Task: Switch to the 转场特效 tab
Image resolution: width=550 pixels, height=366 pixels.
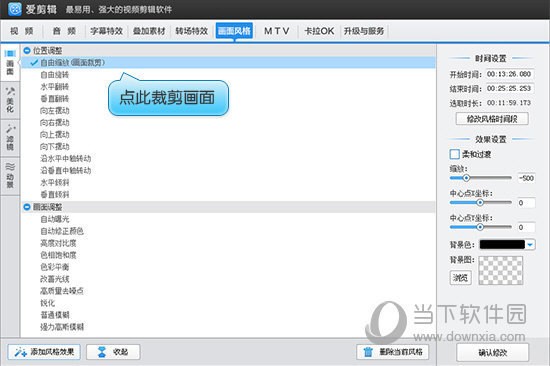Action: 192,31
